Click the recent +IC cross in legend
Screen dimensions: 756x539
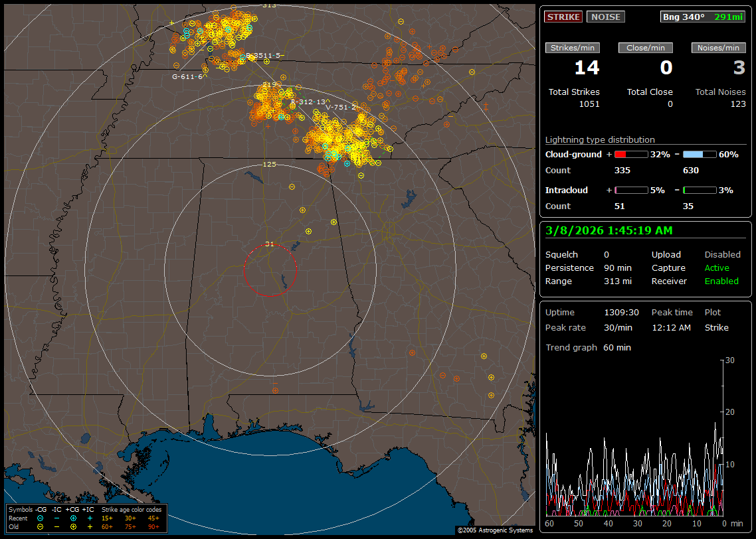90,518
